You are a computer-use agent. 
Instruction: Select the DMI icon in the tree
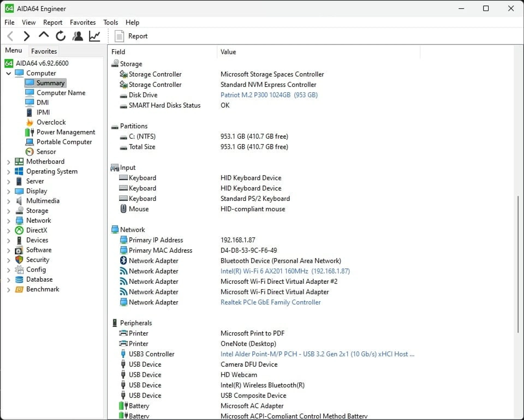pyautogui.click(x=29, y=103)
